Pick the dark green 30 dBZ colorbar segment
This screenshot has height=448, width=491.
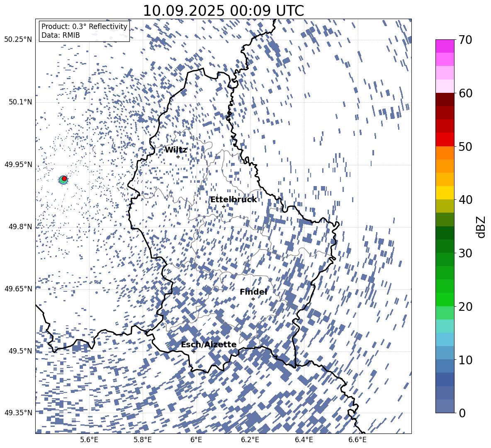[445, 246]
